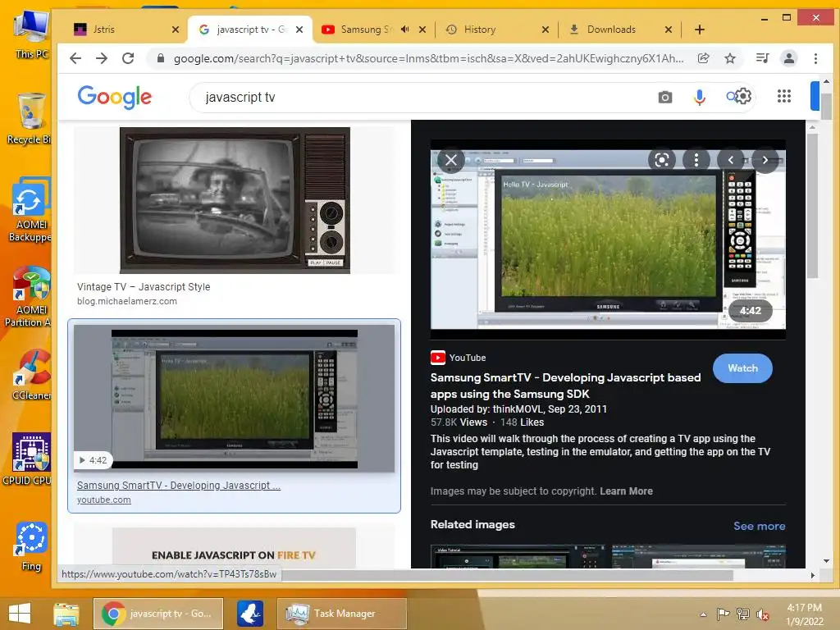Close the Jstris tab
The width and height of the screenshot is (840, 630).
click(x=176, y=30)
